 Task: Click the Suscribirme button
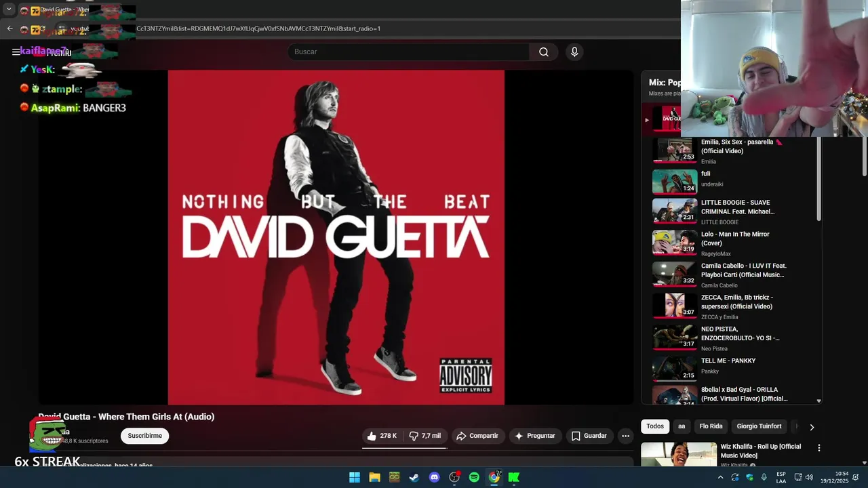click(144, 436)
